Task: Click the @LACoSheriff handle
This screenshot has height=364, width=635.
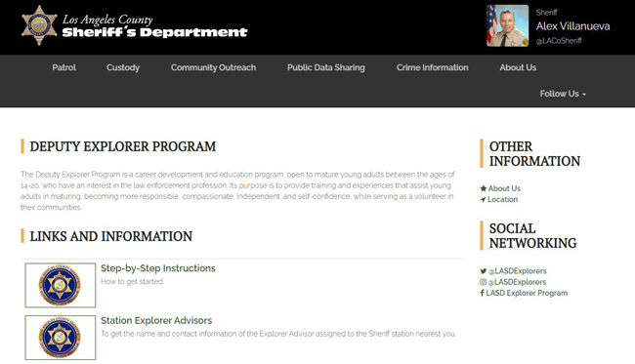Action: click(559, 41)
